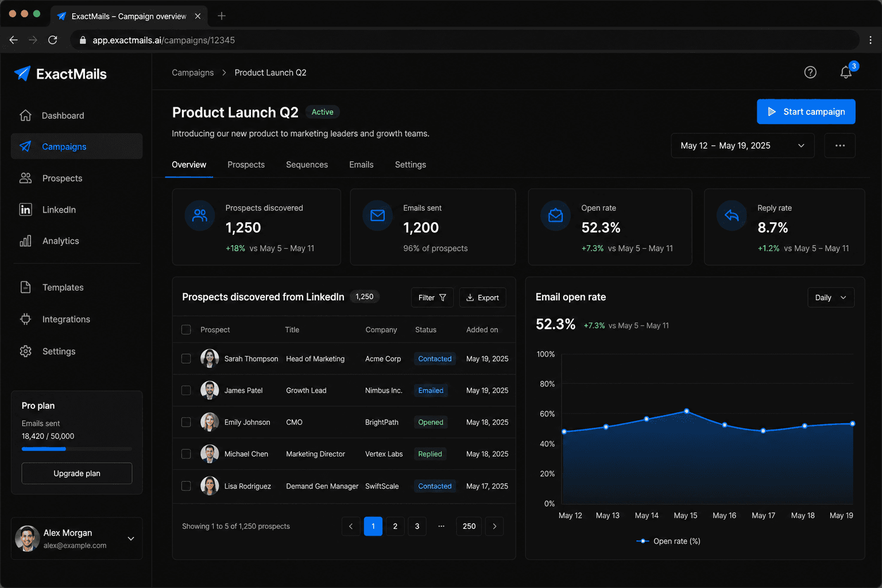Click the ExactMails paper plane logo
The width and height of the screenshot is (882, 588).
tap(22, 73)
